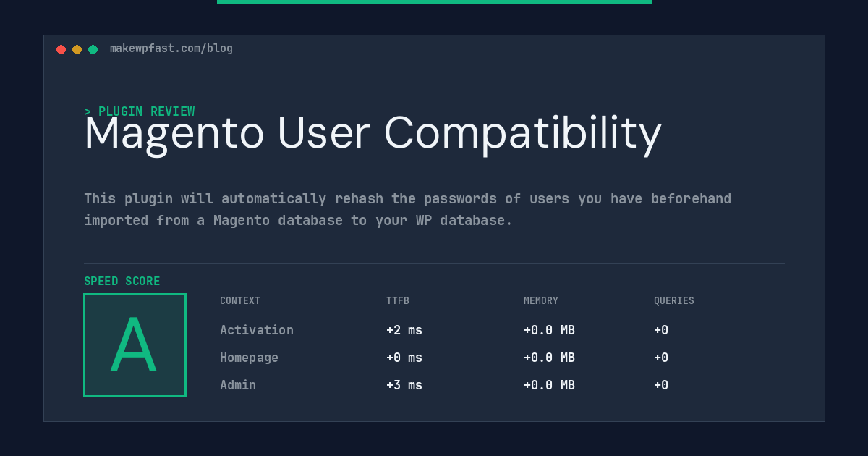Select the Activation row label
The width and height of the screenshot is (868, 456).
(x=257, y=330)
